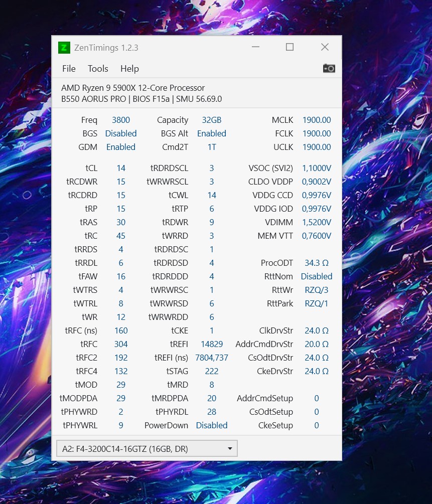Click the FCLK value 1900.00
This screenshot has width=432, height=504.
pyautogui.click(x=317, y=133)
